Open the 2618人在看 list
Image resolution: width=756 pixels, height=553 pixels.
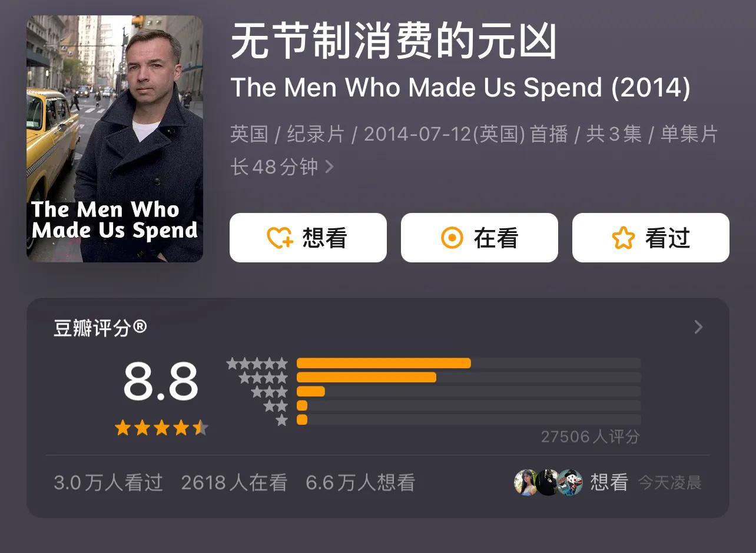click(x=234, y=483)
